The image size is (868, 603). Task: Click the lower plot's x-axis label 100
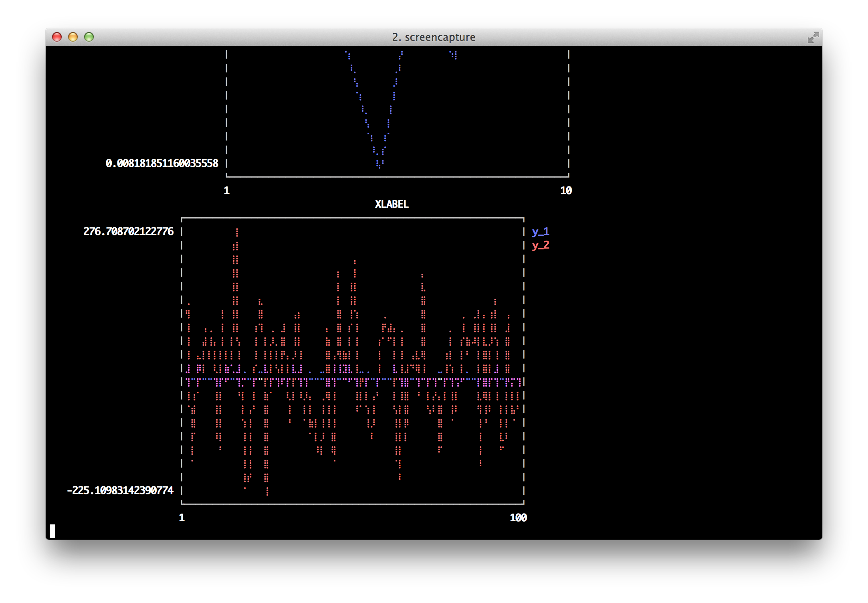coord(518,518)
